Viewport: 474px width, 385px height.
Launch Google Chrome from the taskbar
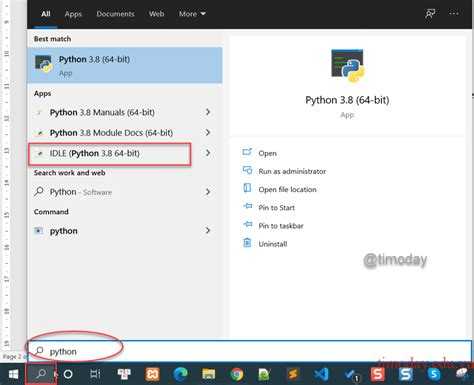coord(237,374)
